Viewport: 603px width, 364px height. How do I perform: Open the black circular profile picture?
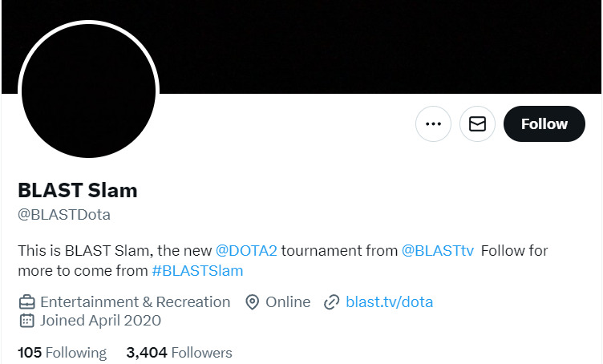tap(88, 91)
